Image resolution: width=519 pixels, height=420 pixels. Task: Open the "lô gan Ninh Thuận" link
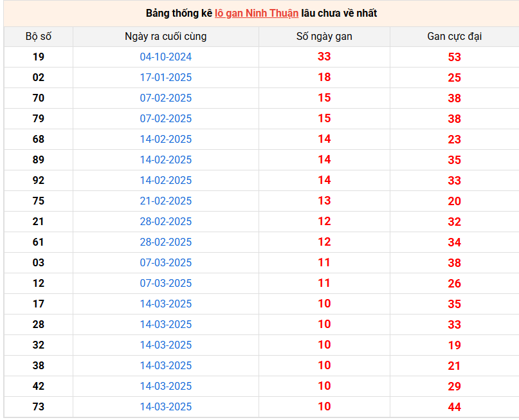(257, 14)
